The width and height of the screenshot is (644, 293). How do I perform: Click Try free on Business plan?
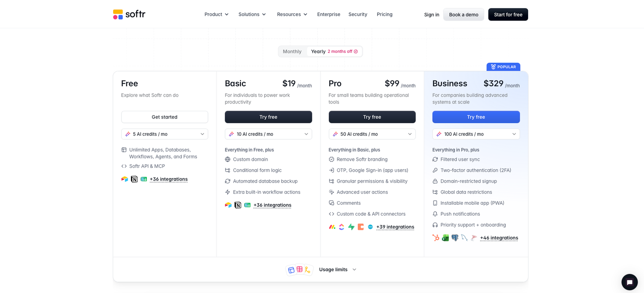476,117
